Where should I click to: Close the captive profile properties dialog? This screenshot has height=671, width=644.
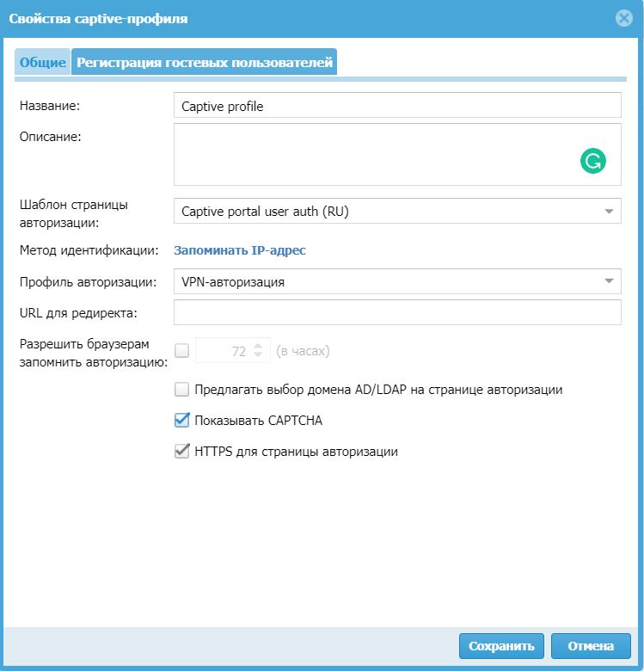(623, 18)
